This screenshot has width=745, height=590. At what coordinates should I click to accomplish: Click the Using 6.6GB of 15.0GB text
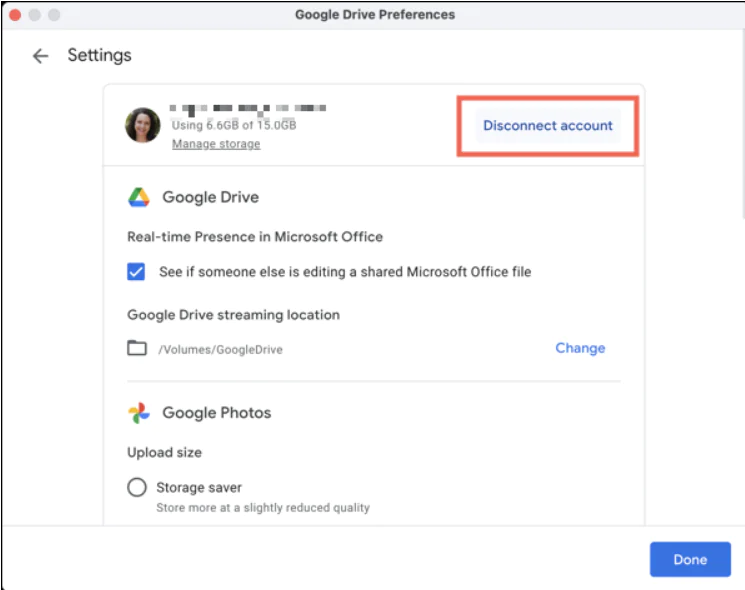pos(234,125)
